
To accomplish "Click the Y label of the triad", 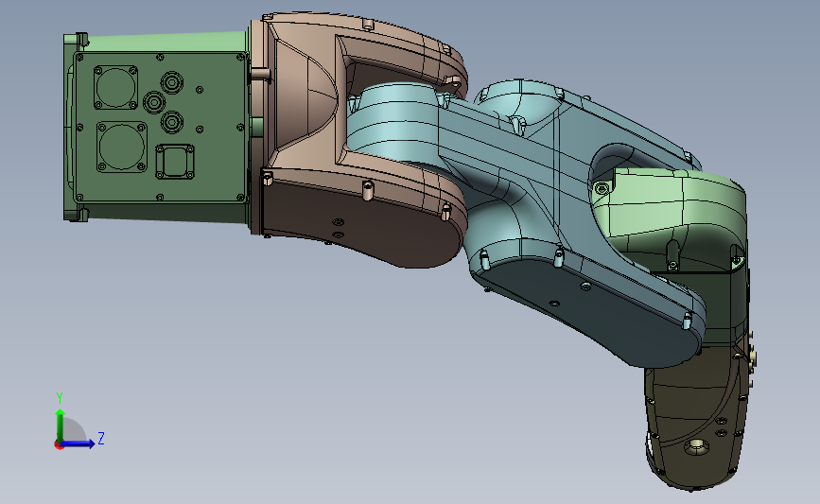I will tap(60, 398).
